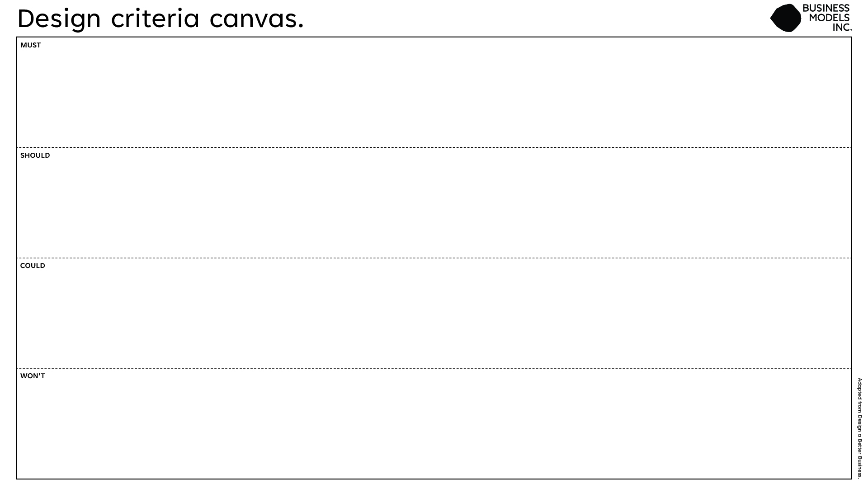Click the dashed divider between SHOULD and COULD
Screen dimensions: 868x488
click(x=434, y=258)
